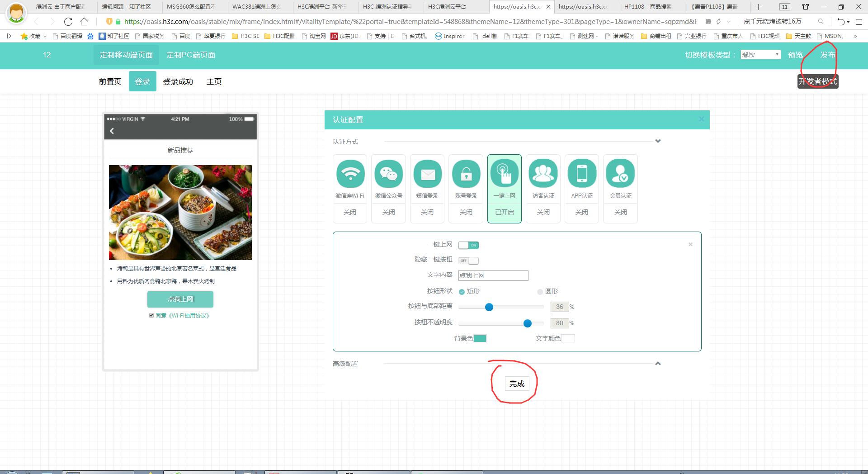Click the food photo in phone preview

[180, 213]
